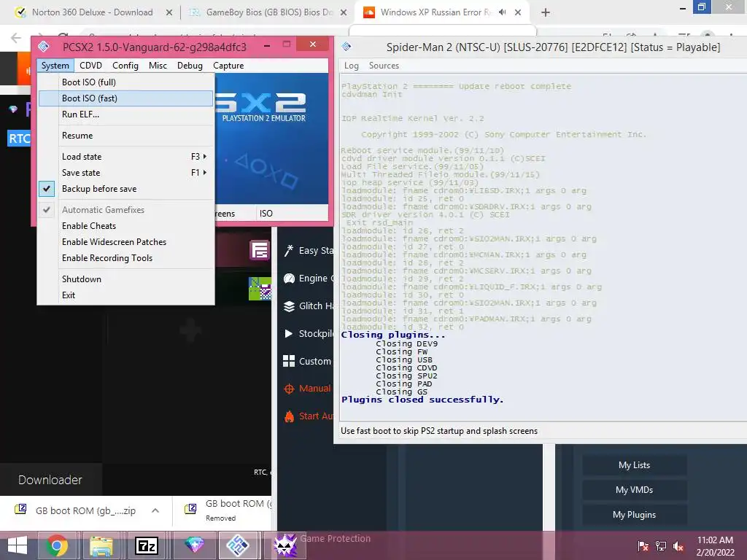Click the Engine Config gauge icon
The height and width of the screenshot is (560, 747).
coord(289,279)
